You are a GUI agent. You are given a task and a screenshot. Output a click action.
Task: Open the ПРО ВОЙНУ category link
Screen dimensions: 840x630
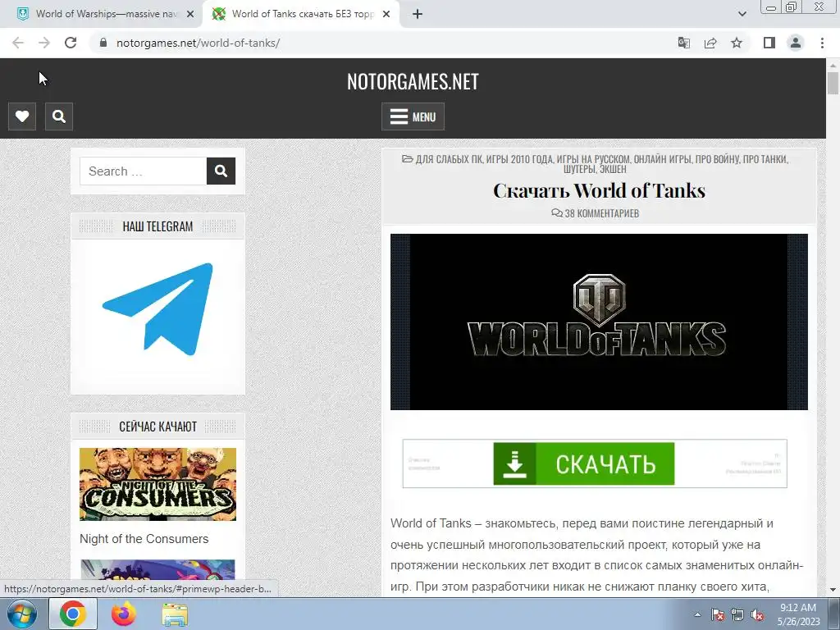coord(717,159)
